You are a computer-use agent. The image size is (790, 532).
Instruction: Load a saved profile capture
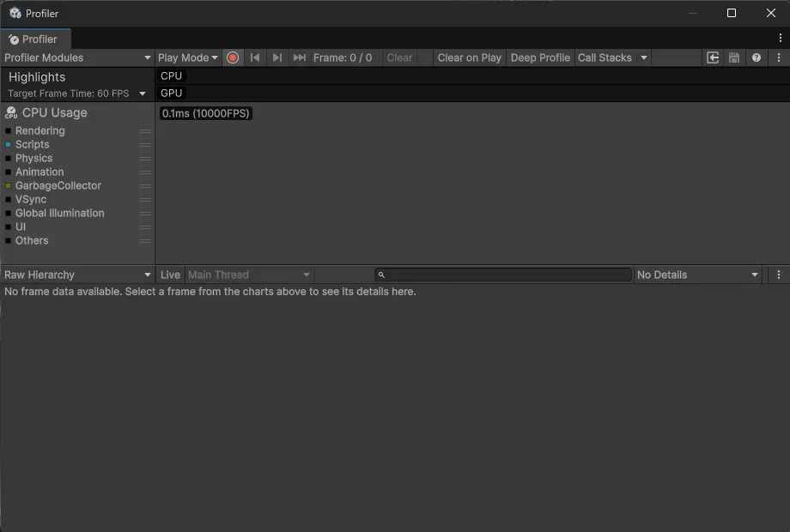pos(712,57)
